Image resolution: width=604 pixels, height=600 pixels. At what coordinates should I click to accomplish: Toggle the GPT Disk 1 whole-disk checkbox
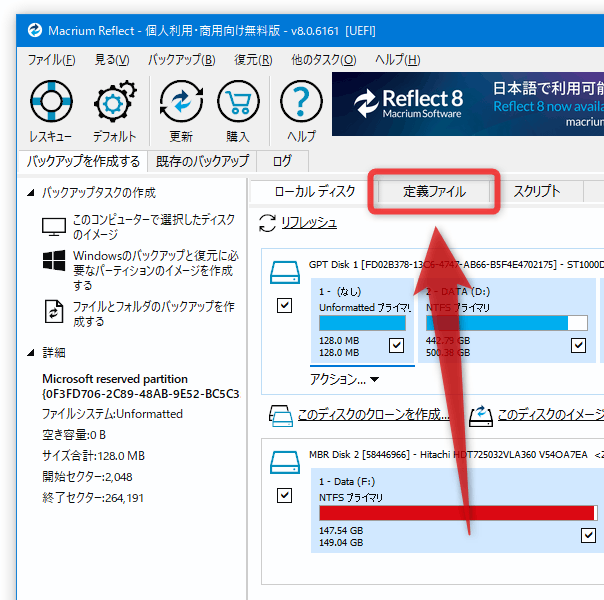(x=284, y=305)
